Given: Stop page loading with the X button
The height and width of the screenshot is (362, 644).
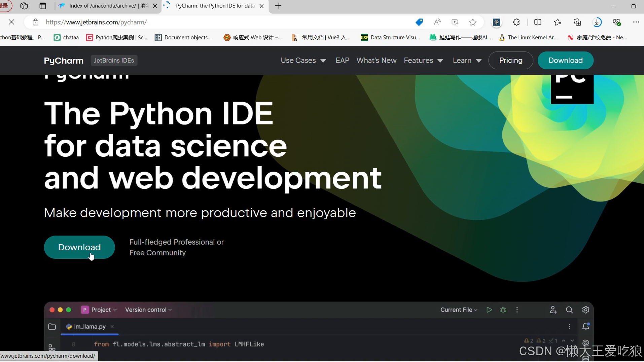Looking at the screenshot, I should (x=11, y=22).
